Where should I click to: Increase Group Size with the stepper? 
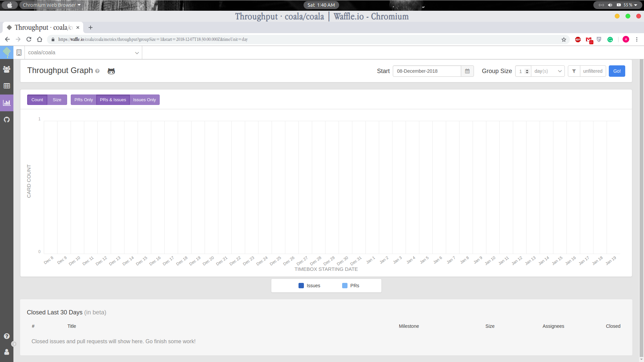click(527, 69)
